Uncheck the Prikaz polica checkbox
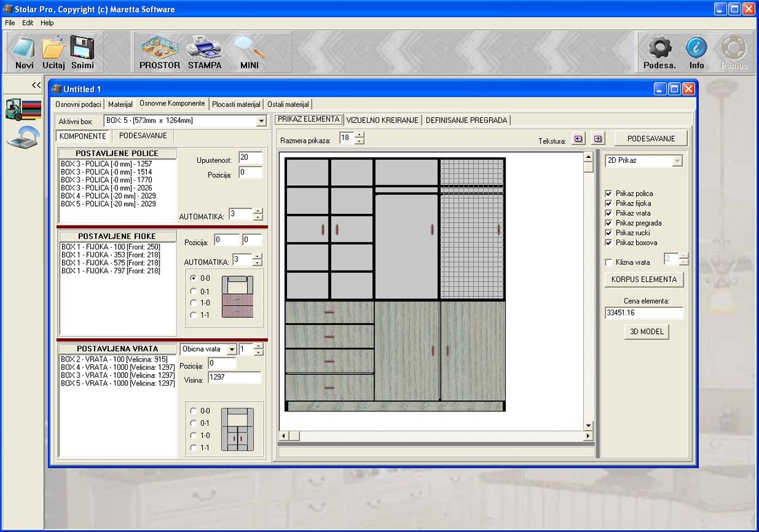759x532 pixels. tap(609, 194)
